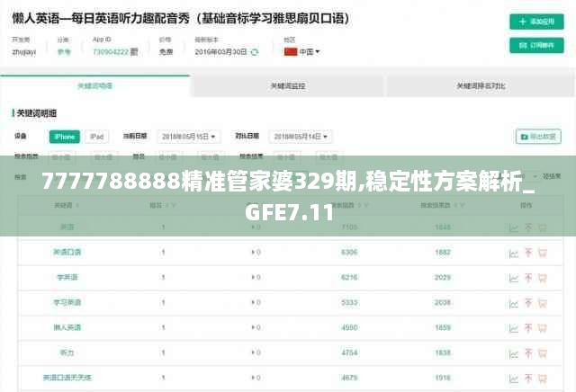Open the 中国 region dropdown

310,52
